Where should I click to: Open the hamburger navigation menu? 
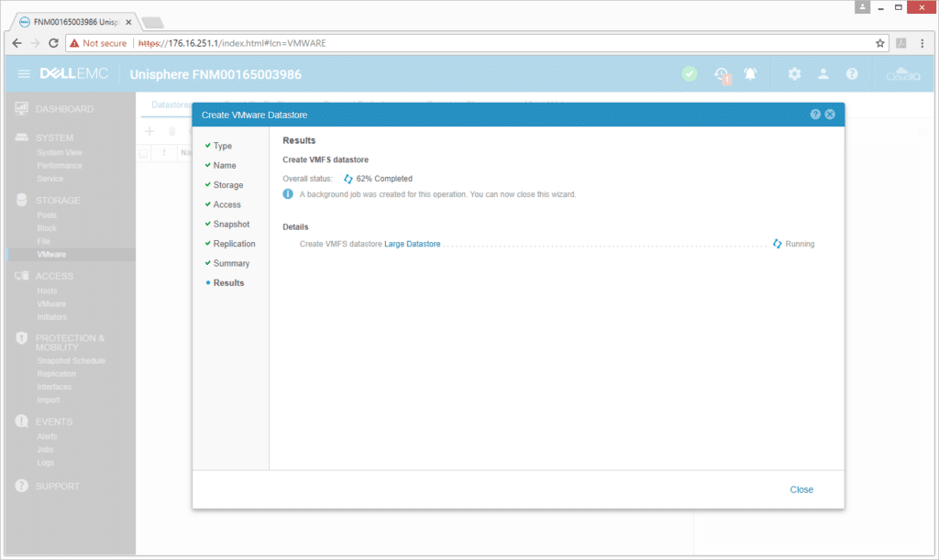click(x=24, y=73)
